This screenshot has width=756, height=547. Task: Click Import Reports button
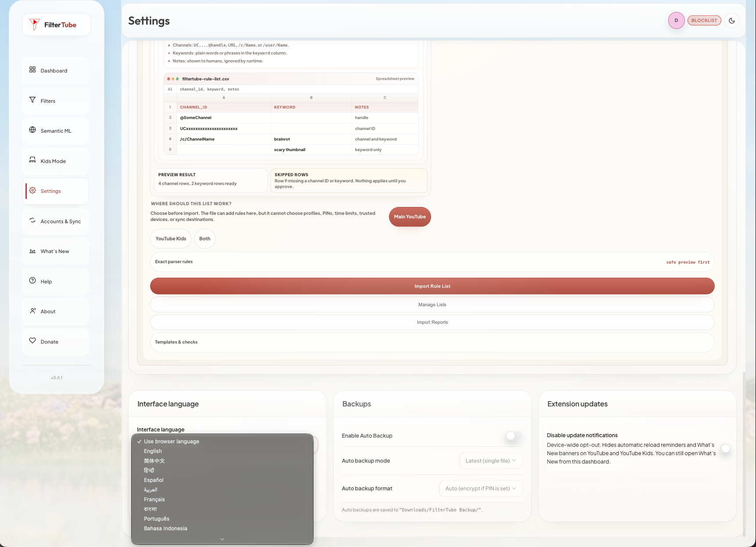tap(432, 322)
